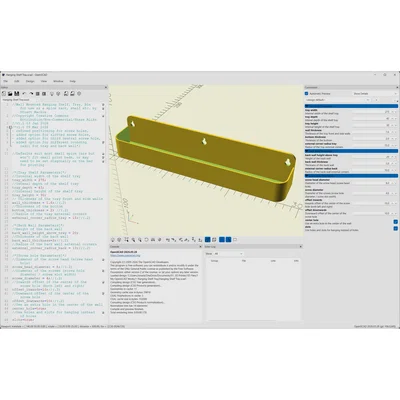The height and width of the screenshot is (400, 400).
Task: Toggle the Show Edges icon
Action: click(x=235, y=239)
